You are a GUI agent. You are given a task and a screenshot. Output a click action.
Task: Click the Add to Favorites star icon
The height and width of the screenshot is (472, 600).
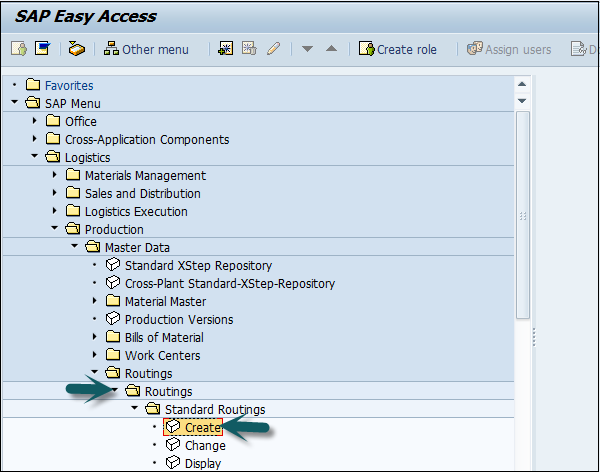point(227,49)
